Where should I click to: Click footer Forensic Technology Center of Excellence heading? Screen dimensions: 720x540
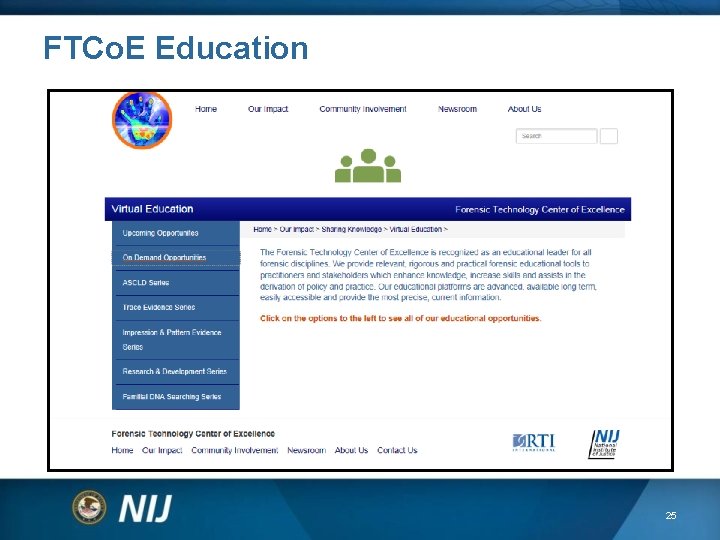(x=193, y=433)
